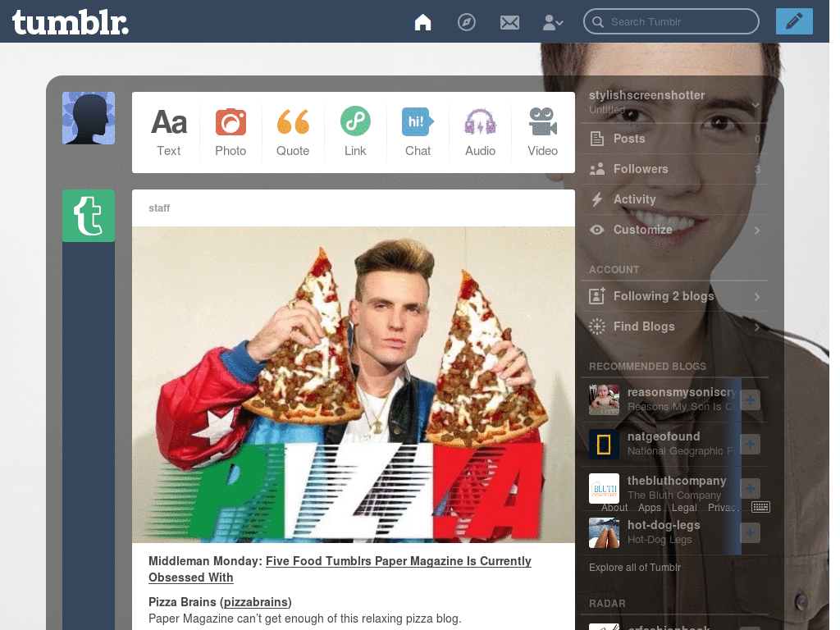The height and width of the screenshot is (630, 840).
Task: Open Posts in sidebar
Action: 674,139
